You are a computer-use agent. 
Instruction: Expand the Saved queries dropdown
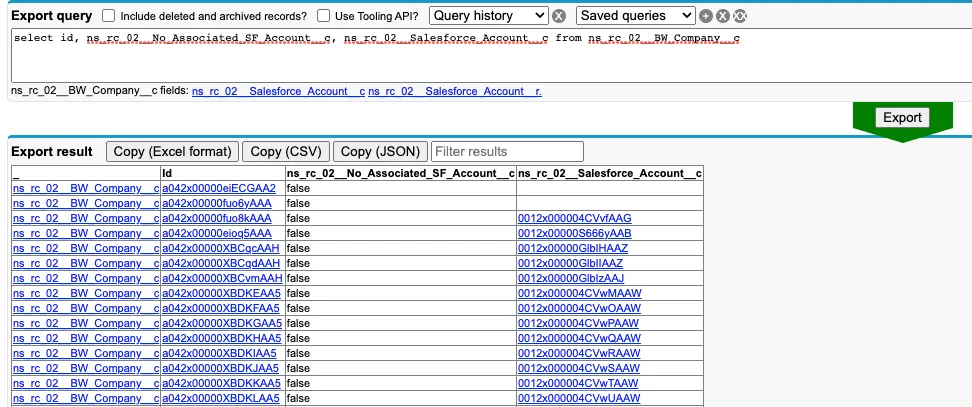tap(635, 15)
